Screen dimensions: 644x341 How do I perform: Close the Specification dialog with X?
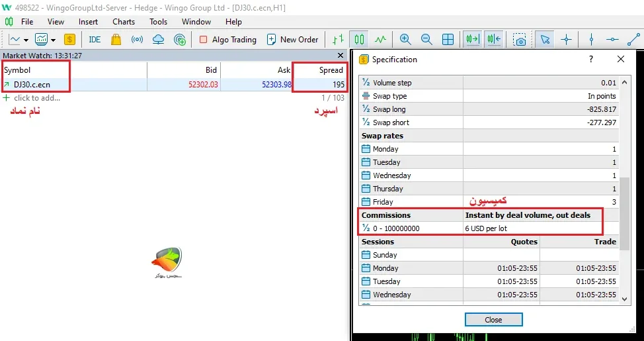coord(621,59)
